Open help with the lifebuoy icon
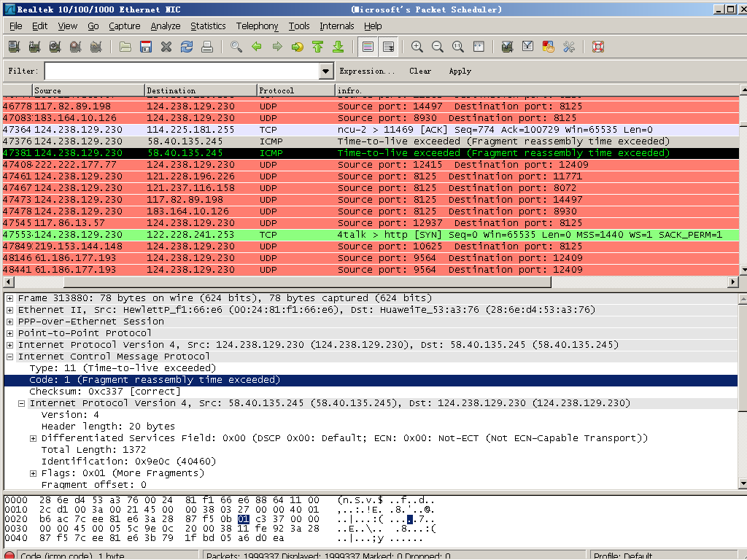The width and height of the screenshot is (747, 560). (x=598, y=47)
